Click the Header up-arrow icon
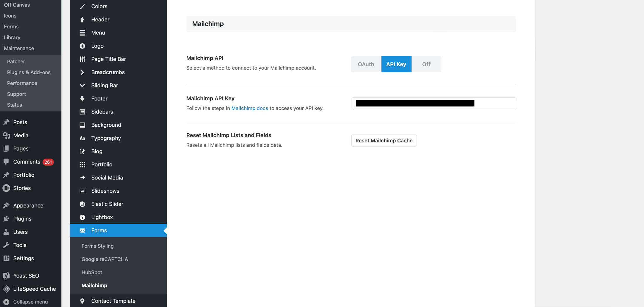Screen dimensions: 644x307 pyautogui.click(x=82, y=19)
